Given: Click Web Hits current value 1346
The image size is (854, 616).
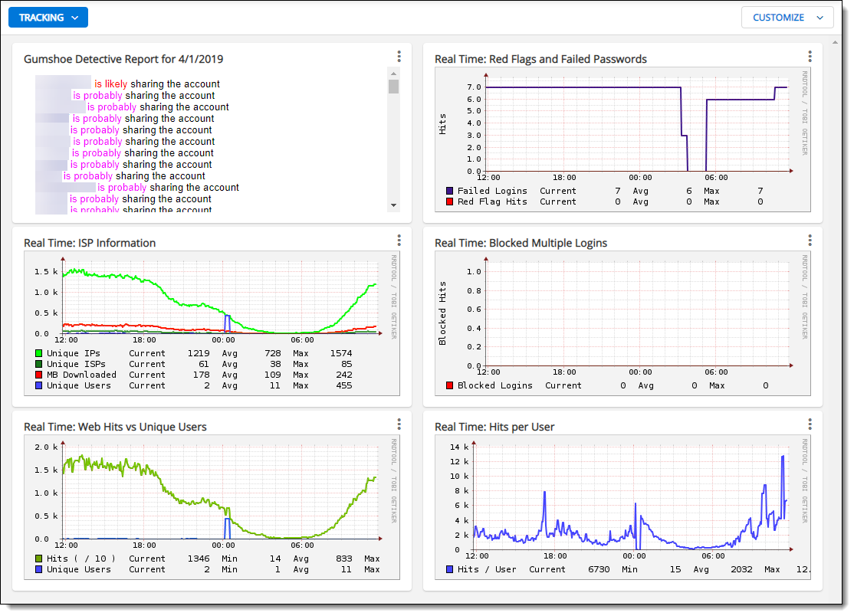Looking at the screenshot, I should [x=199, y=559].
